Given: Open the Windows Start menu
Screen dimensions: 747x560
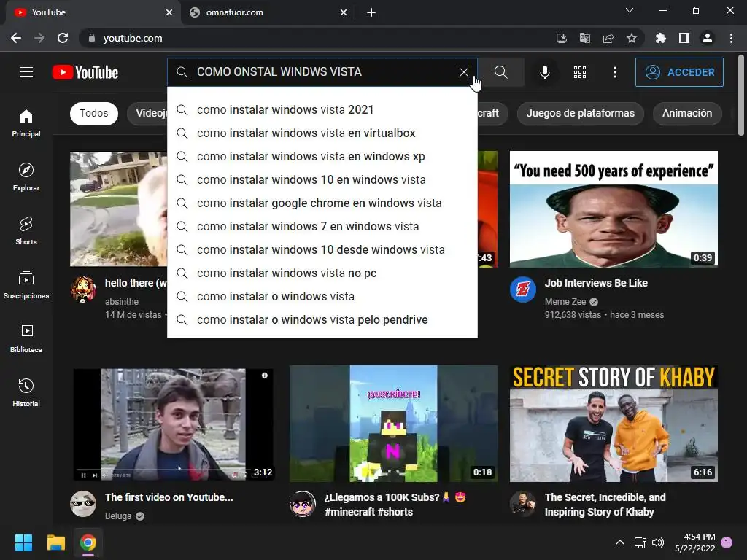Looking at the screenshot, I should [x=23, y=542].
